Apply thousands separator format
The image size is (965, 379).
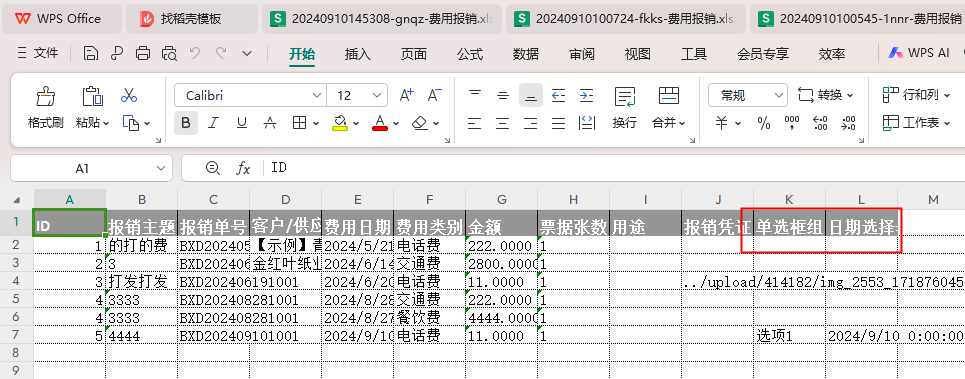coord(792,123)
